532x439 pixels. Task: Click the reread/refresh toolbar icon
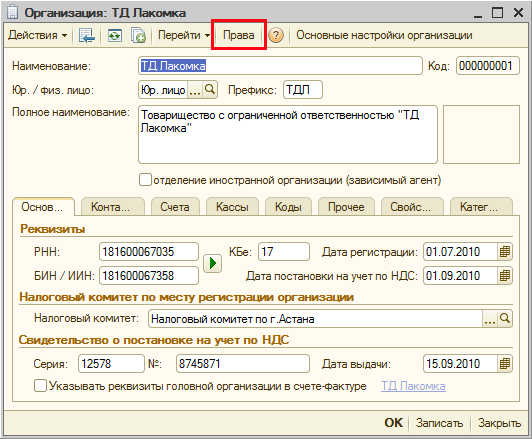click(115, 35)
